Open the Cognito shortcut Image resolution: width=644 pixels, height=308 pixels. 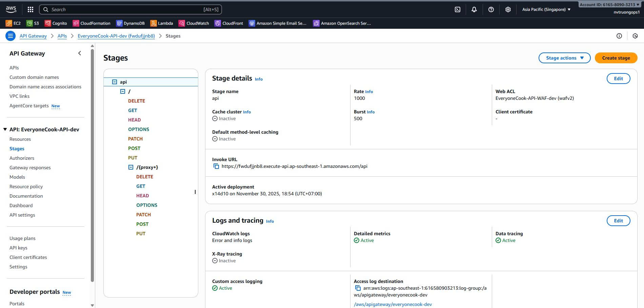pos(56,23)
